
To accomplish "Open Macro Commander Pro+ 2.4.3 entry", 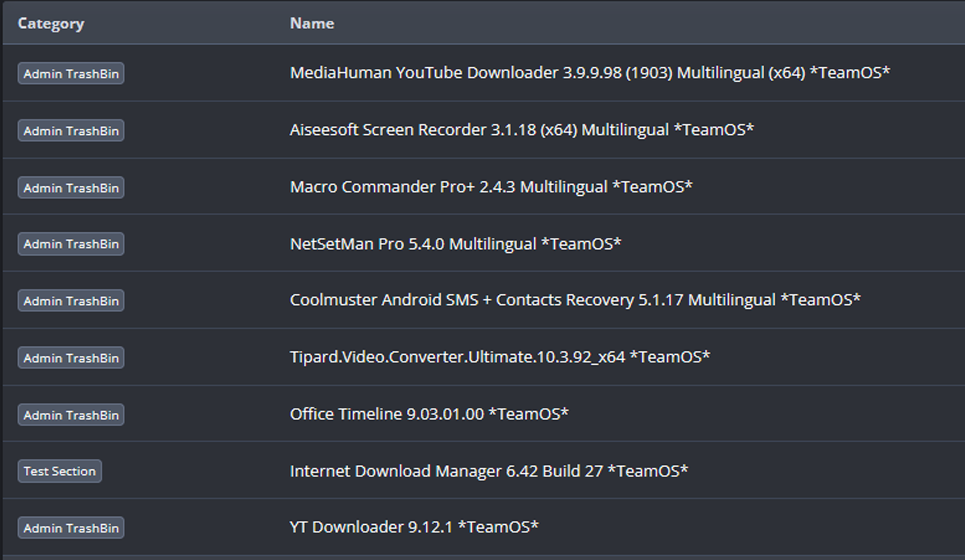I will tap(491, 187).
